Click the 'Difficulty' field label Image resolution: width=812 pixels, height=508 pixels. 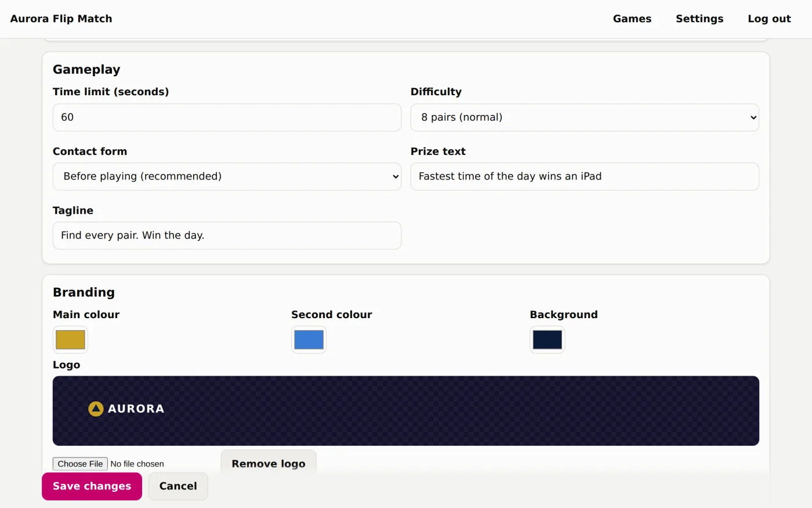point(436,92)
